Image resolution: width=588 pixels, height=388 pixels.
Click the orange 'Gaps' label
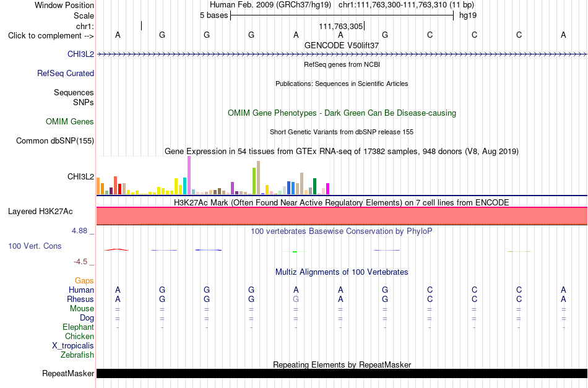click(x=84, y=280)
